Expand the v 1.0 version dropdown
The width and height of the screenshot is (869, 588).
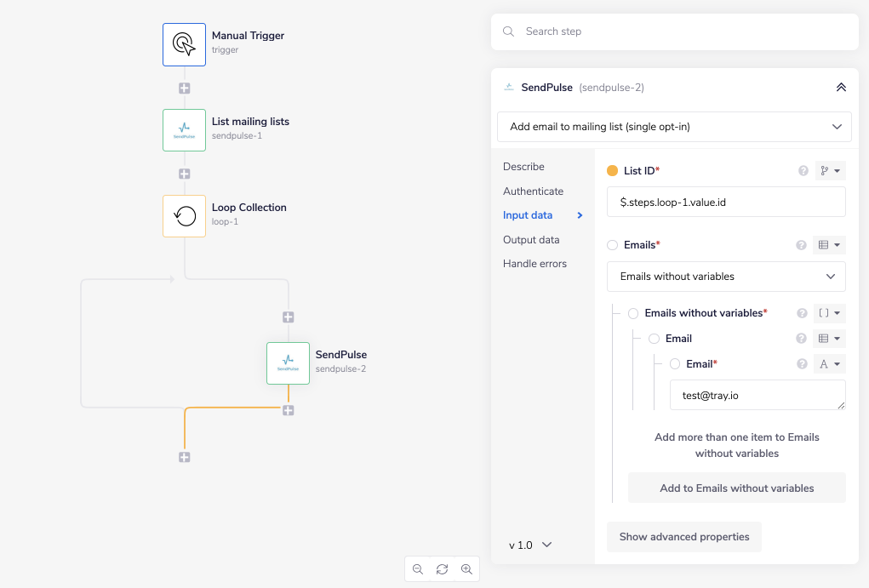528,545
